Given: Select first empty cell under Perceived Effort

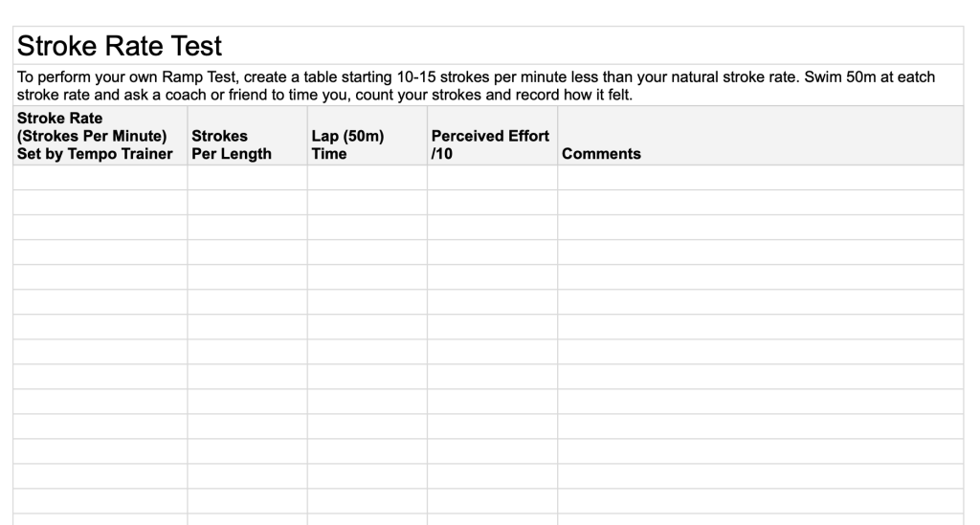Looking at the screenshot, I should (492, 178).
